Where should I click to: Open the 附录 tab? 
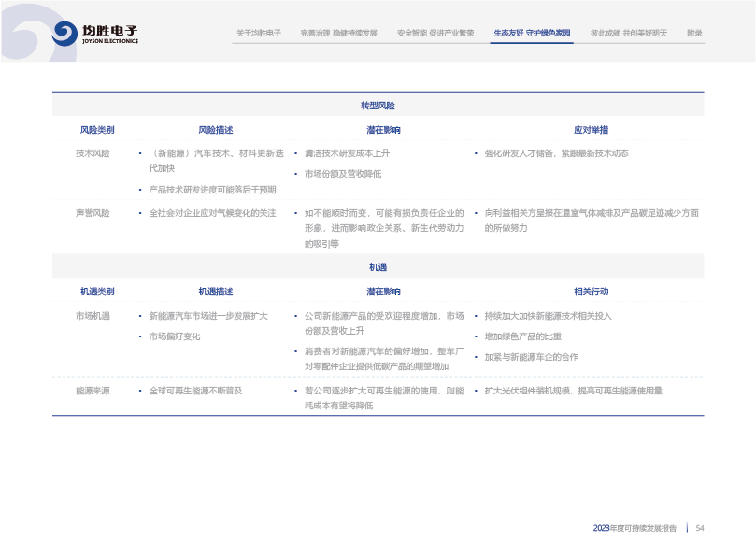(694, 33)
